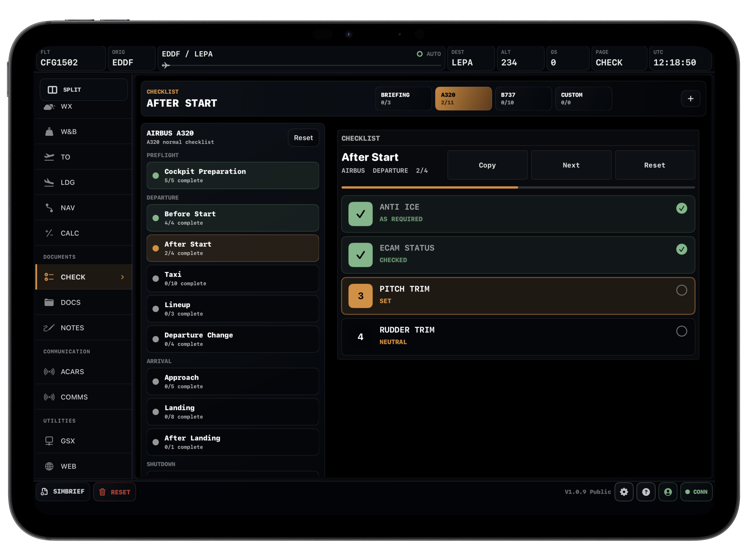Select the Landing checklist
747x560 pixels.
click(233, 412)
